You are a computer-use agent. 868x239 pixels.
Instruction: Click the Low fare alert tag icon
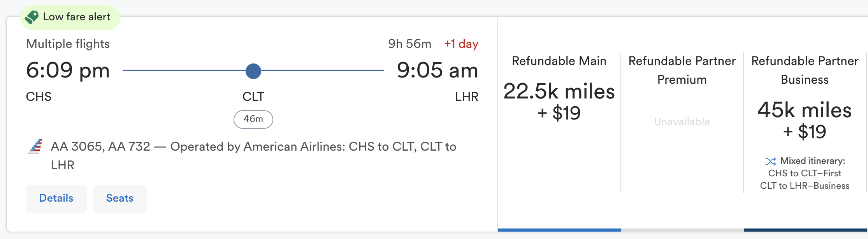(x=32, y=17)
